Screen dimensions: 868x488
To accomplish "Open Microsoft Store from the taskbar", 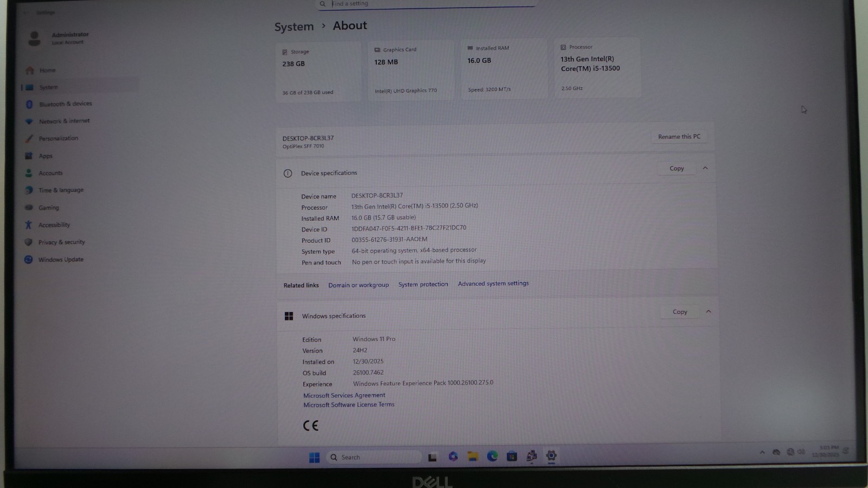I will coord(512,456).
